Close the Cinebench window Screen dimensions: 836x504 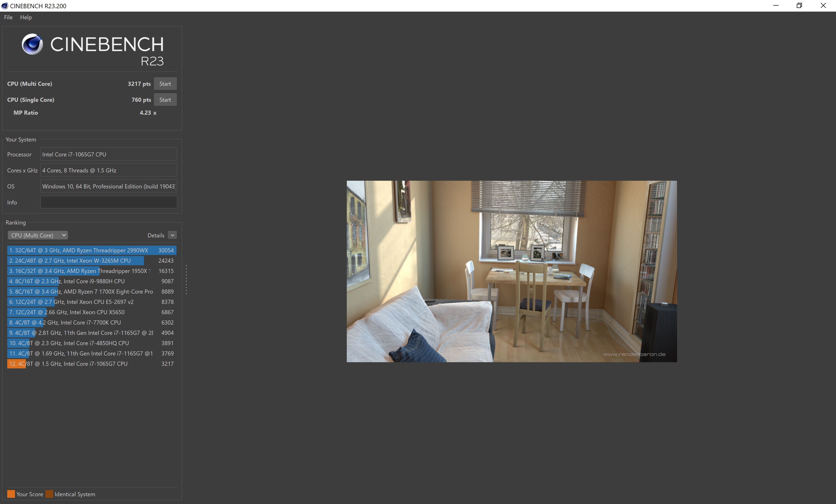(823, 6)
